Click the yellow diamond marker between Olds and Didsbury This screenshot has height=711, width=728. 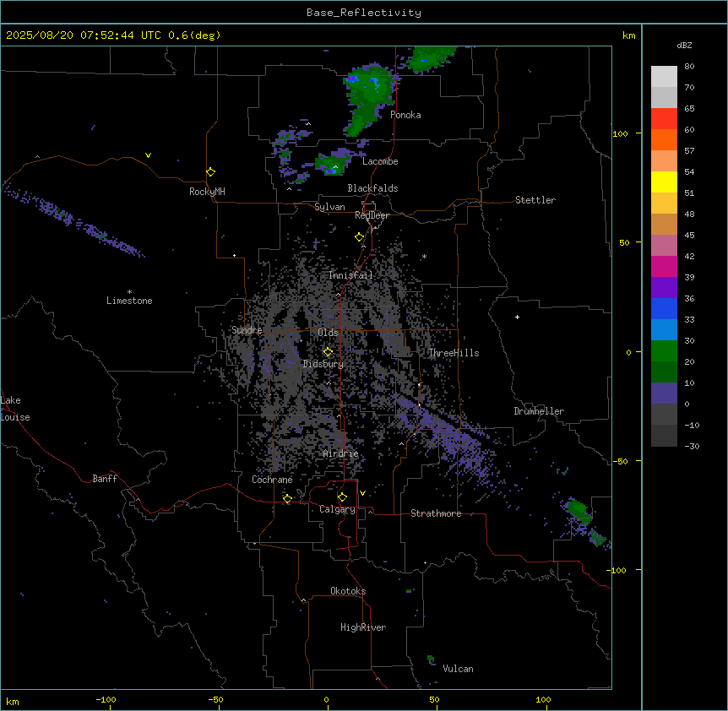coord(328,352)
